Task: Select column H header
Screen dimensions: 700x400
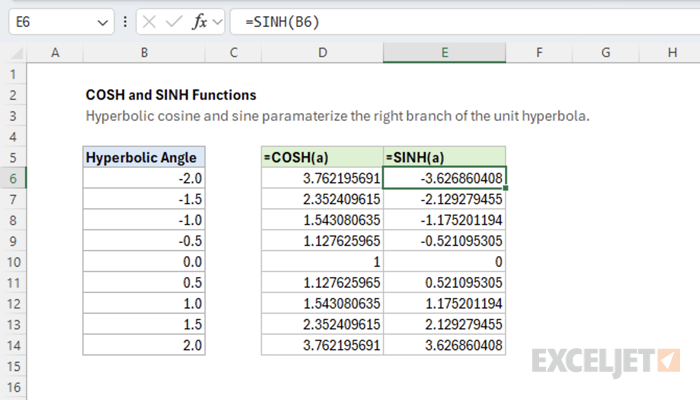Action: click(670, 53)
